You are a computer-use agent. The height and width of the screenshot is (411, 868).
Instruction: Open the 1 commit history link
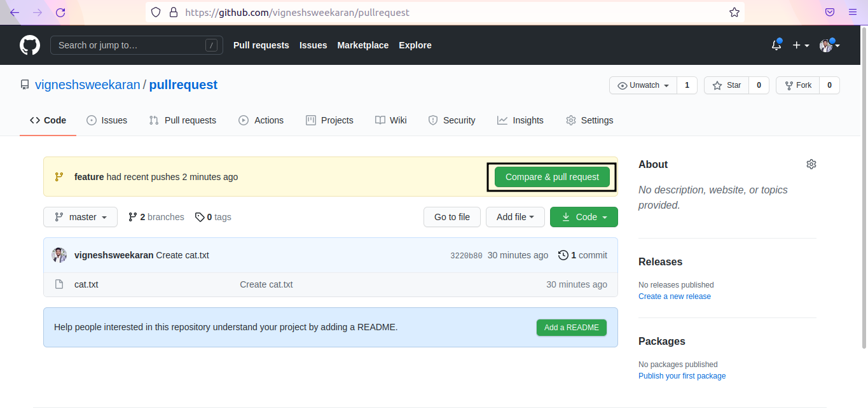pos(582,255)
